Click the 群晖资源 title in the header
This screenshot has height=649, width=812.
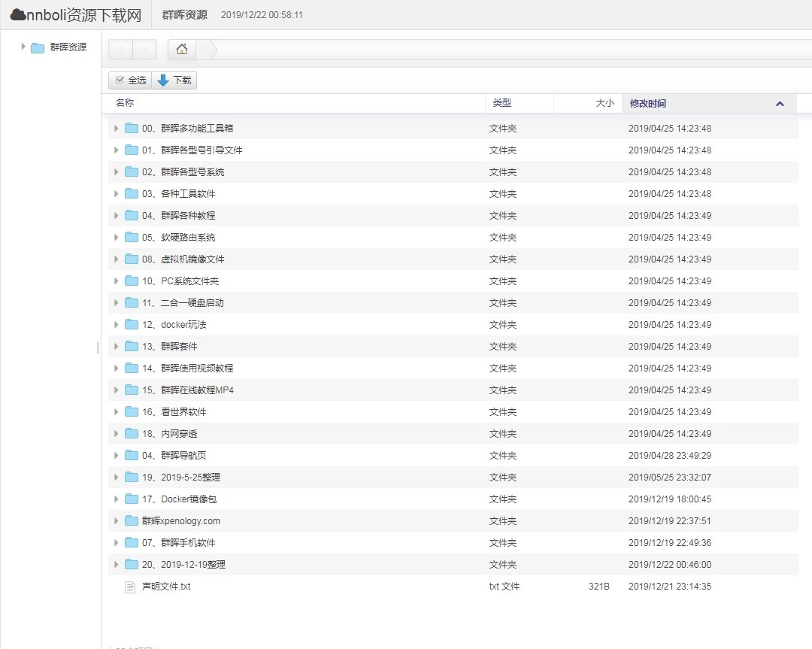[x=184, y=15]
